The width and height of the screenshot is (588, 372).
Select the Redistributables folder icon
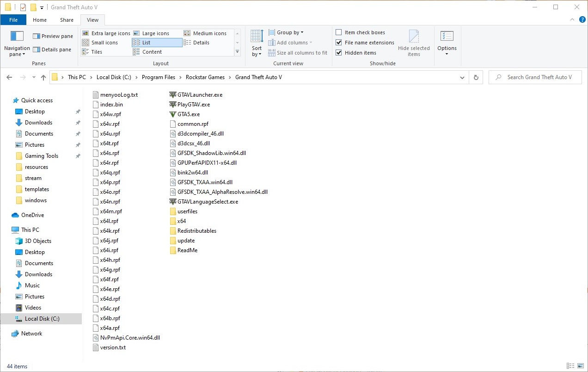point(173,230)
